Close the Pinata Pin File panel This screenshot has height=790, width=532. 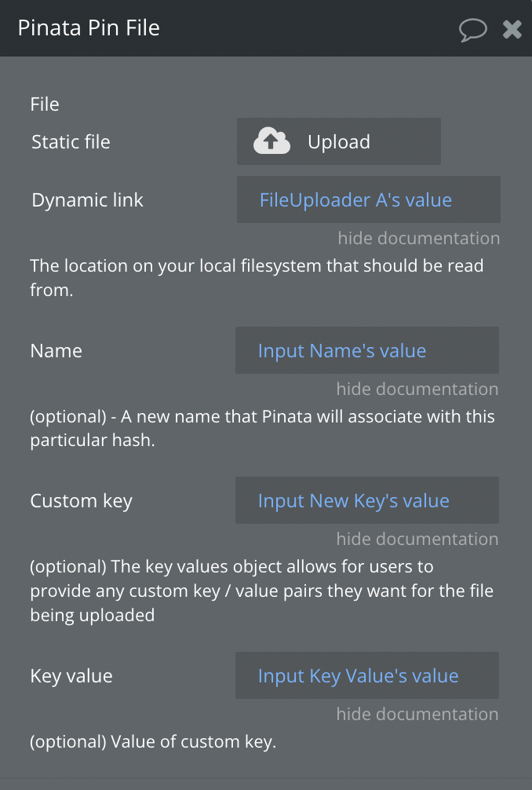click(x=512, y=29)
